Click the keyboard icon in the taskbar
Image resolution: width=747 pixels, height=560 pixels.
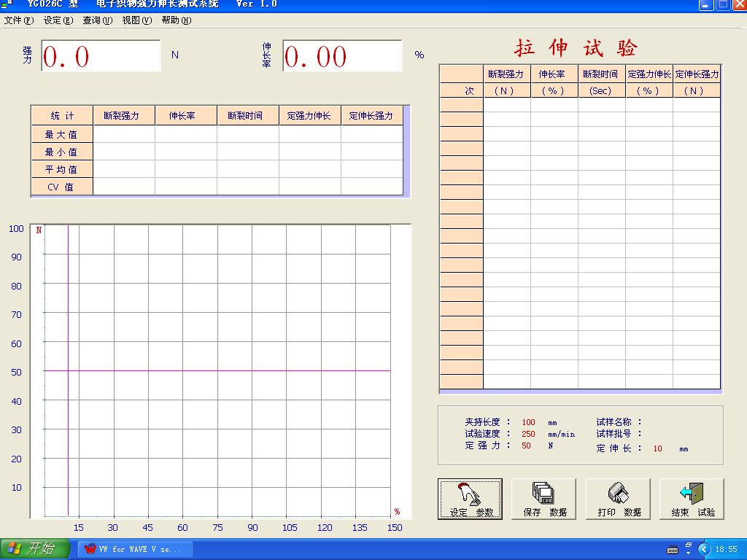[673, 549]
